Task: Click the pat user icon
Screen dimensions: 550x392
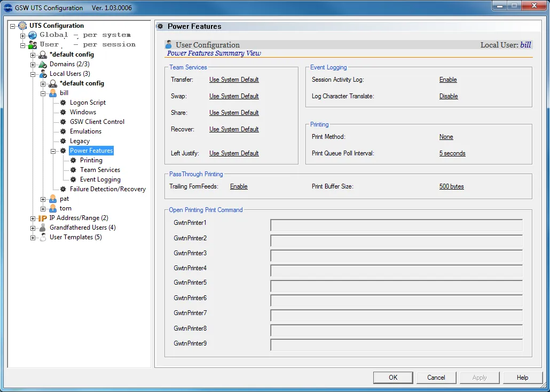Action: point(53,199)
